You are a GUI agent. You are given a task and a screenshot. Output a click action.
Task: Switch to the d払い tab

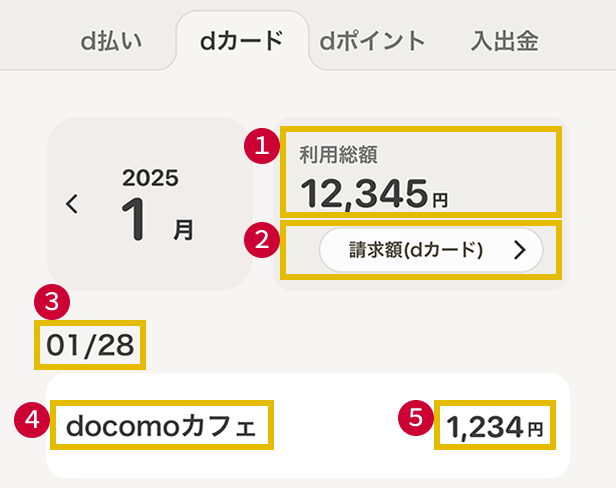(x=111, y=41)
